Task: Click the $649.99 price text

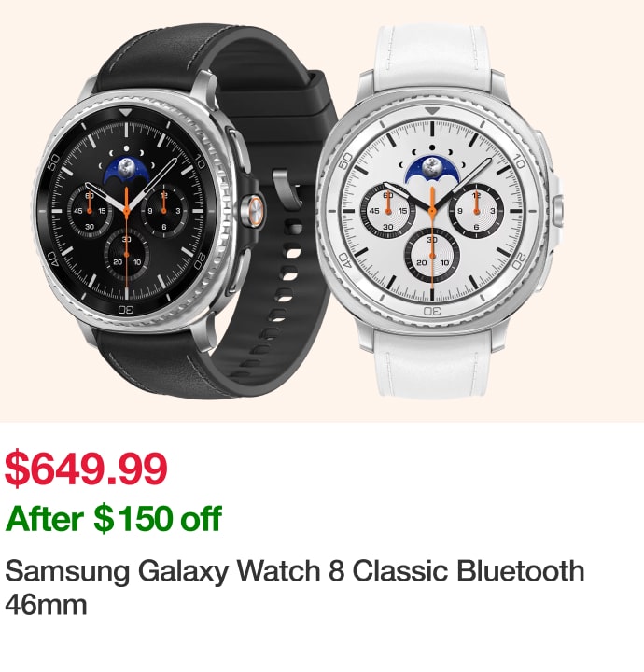Action: [x=86, y=469]
